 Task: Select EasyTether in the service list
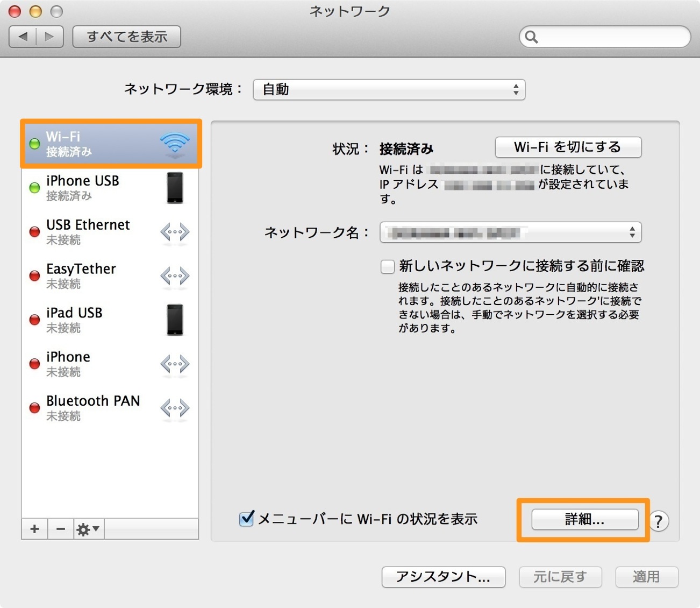tap(110, 276)
